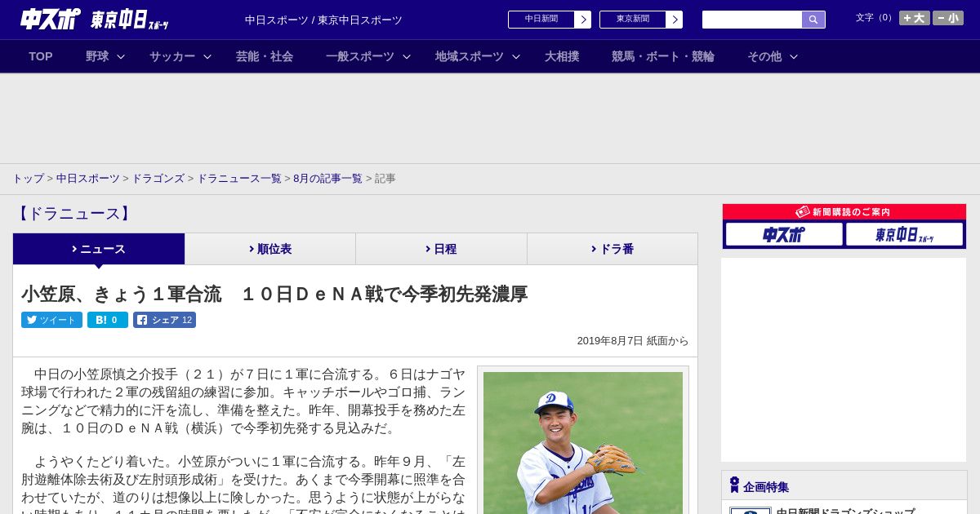Expand the その他 dropdown chevron
This screenshot has width=980, height=514.
[794, 56]
